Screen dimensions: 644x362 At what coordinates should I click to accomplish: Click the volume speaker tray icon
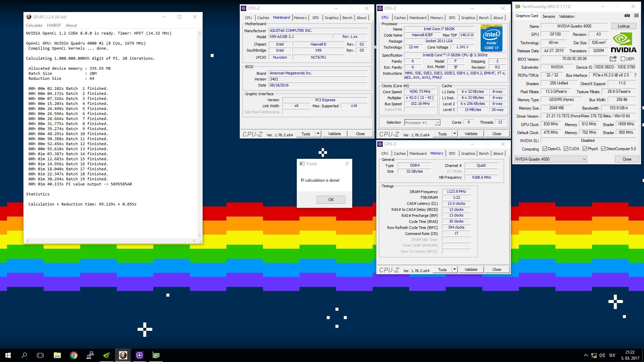click(x=602, y=355)
